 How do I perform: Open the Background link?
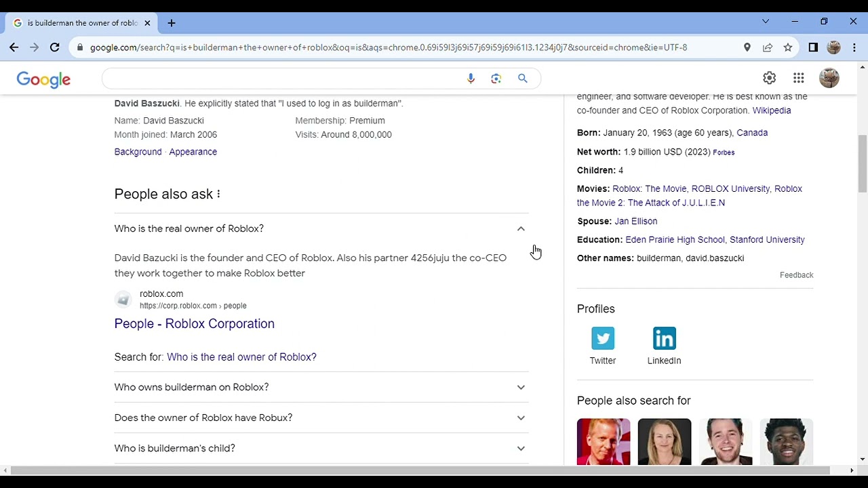(138, 152)
